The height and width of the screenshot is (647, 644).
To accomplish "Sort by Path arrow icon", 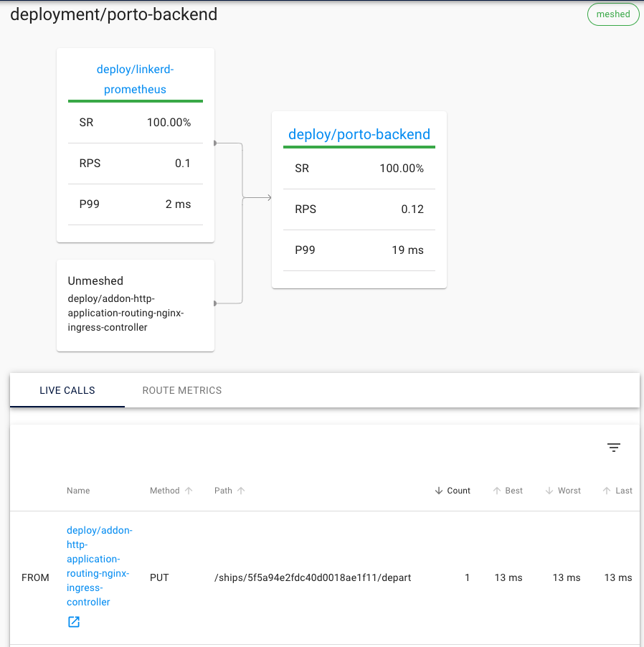I will pyautogui.click(x=241, y=491).
